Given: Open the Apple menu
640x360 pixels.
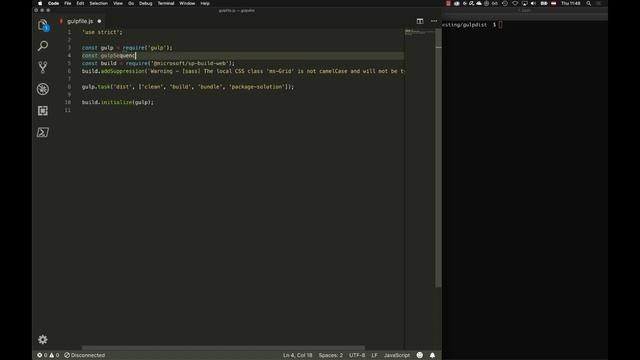Looking at the screenshot, I should [x=40, y=3].
